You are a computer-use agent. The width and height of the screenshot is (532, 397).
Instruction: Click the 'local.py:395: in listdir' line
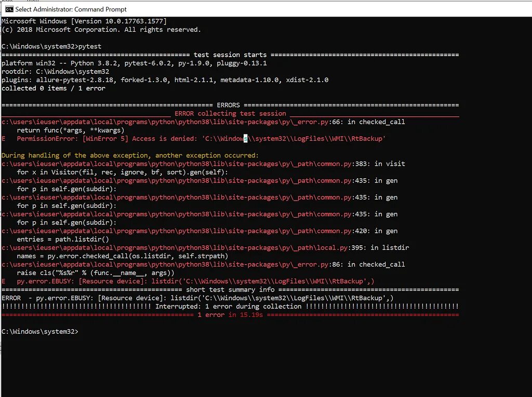pos(205,248)
